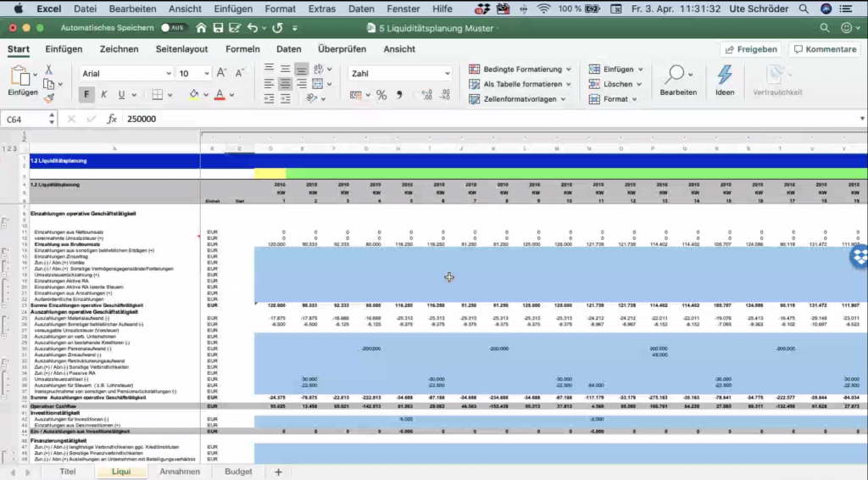Add a new sheet with plus button
868x480 pixels.
pos(278,472)
